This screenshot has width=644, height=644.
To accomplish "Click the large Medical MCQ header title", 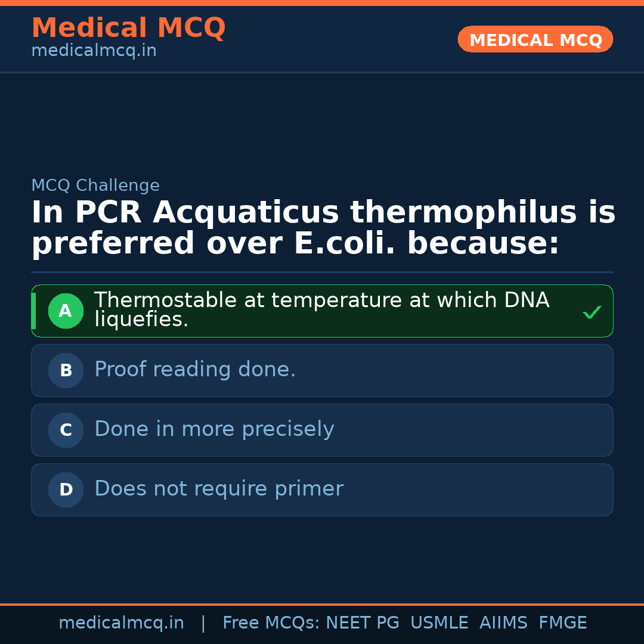I will pos(128,28).
